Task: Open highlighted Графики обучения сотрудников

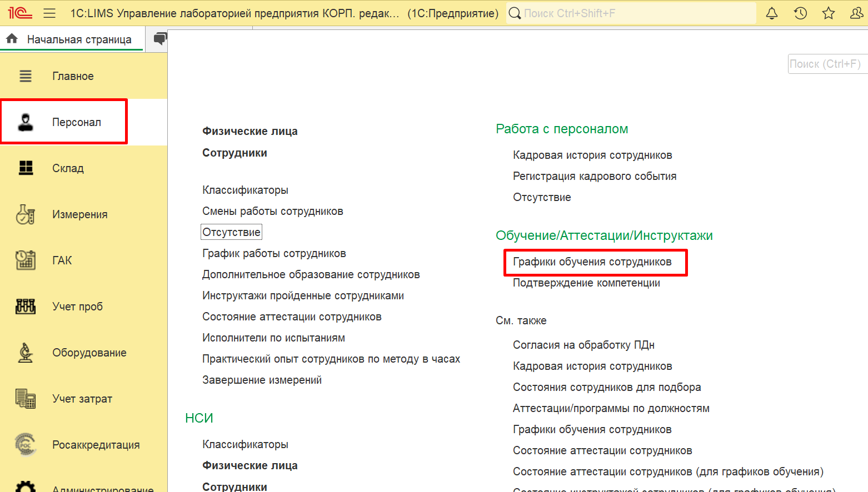Action: 592,262
